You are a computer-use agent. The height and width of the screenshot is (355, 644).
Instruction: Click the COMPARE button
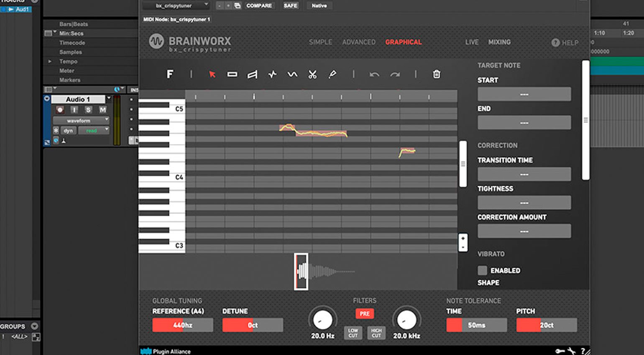(259, 5)
